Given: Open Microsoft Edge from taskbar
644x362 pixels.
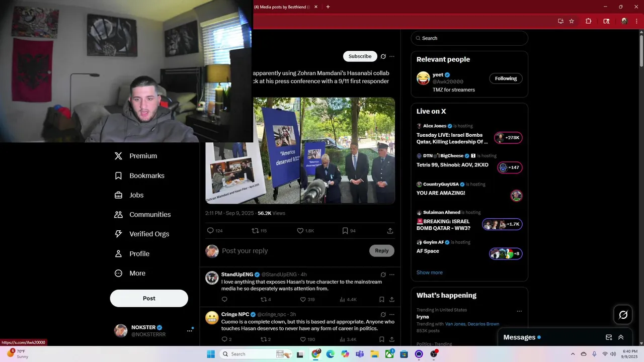Looking at the screenshot, I should pos(330,354).
